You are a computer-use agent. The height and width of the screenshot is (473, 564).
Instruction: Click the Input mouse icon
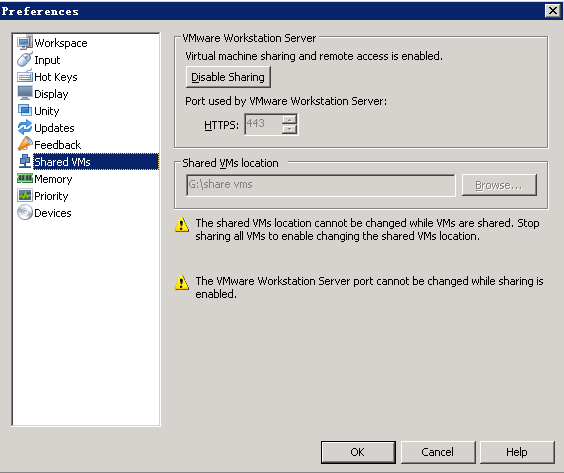pos(25,60)
